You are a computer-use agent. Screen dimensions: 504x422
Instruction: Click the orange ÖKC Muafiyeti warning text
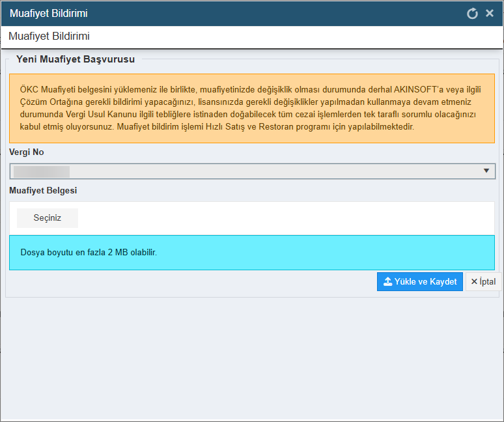[252, 108]
